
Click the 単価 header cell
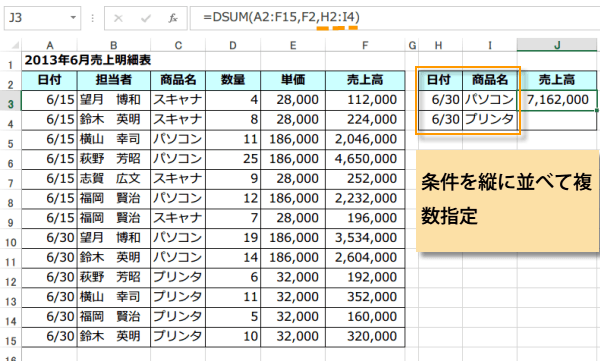pyautogui.click(x=293, y=80)
